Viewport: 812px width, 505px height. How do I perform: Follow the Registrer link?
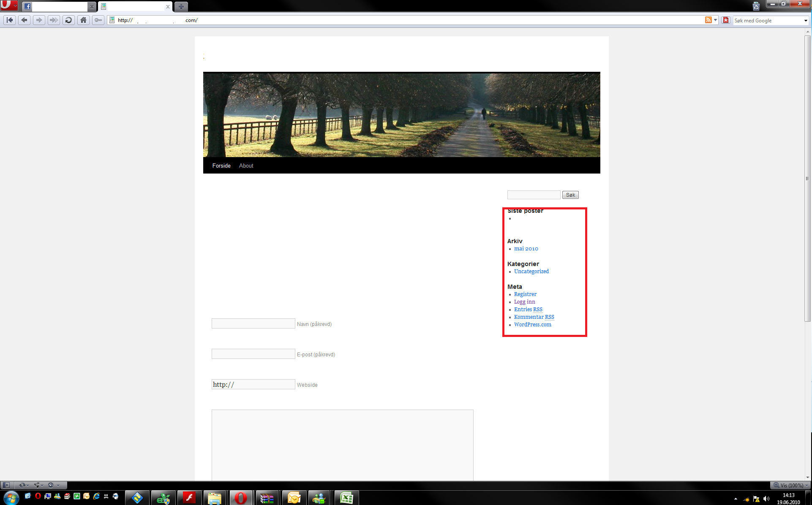tap(525, 294)
